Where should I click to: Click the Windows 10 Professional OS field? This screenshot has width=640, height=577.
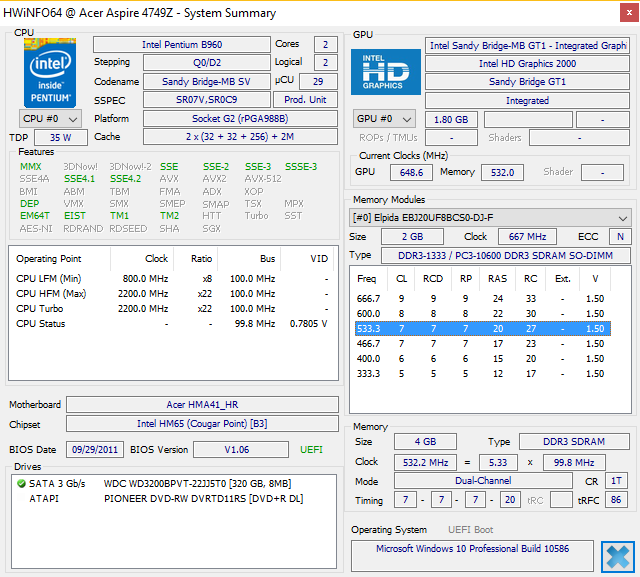473,550
